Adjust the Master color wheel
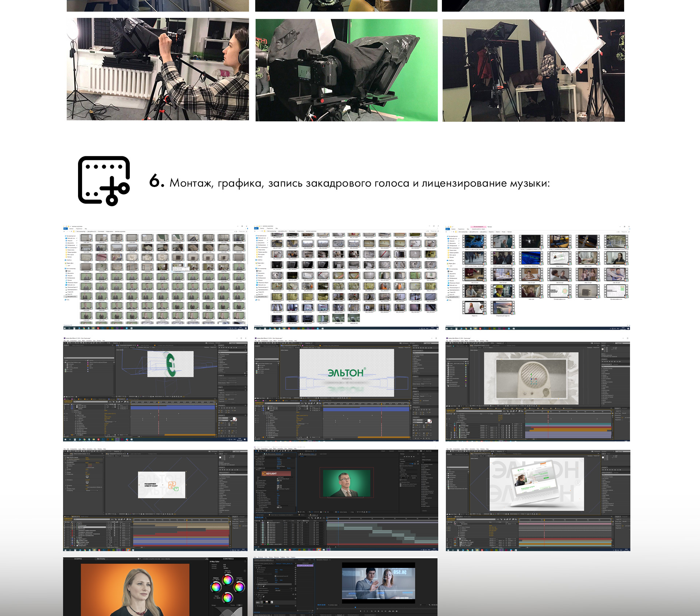The height and width of the screenshot is (616, 700). [x=227, y=597]
